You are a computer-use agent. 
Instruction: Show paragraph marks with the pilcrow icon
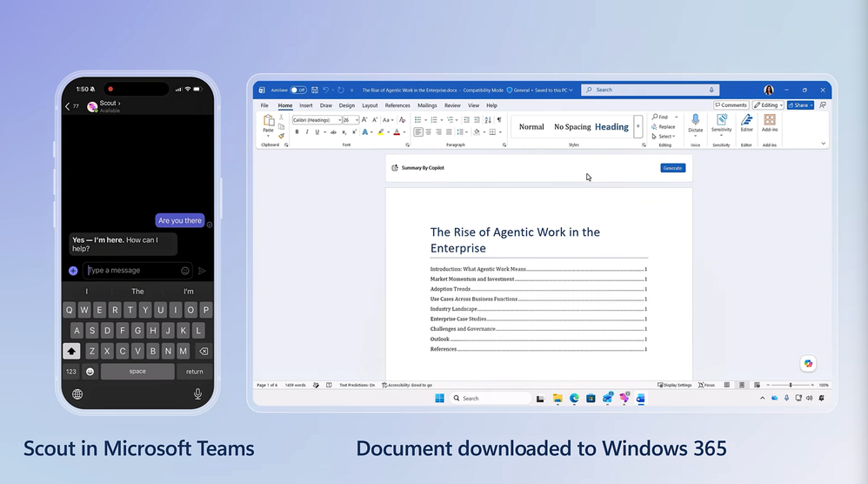(498, 119)
